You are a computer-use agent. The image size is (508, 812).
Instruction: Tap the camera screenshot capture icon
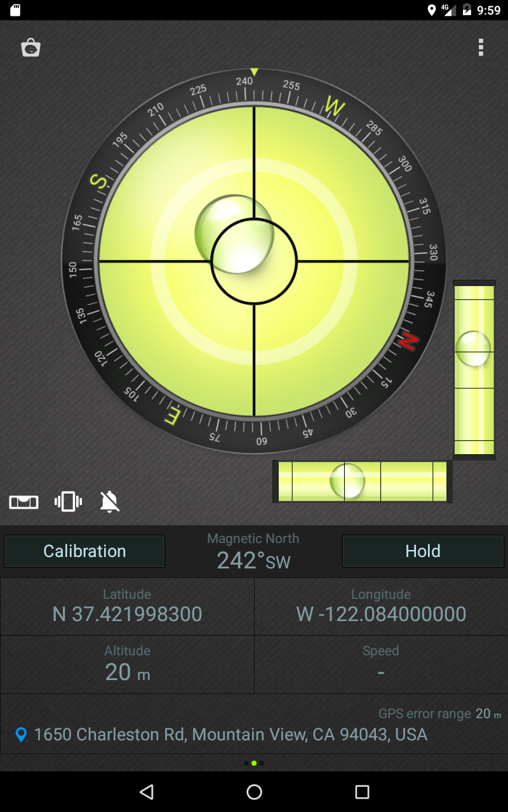(31, 48)
